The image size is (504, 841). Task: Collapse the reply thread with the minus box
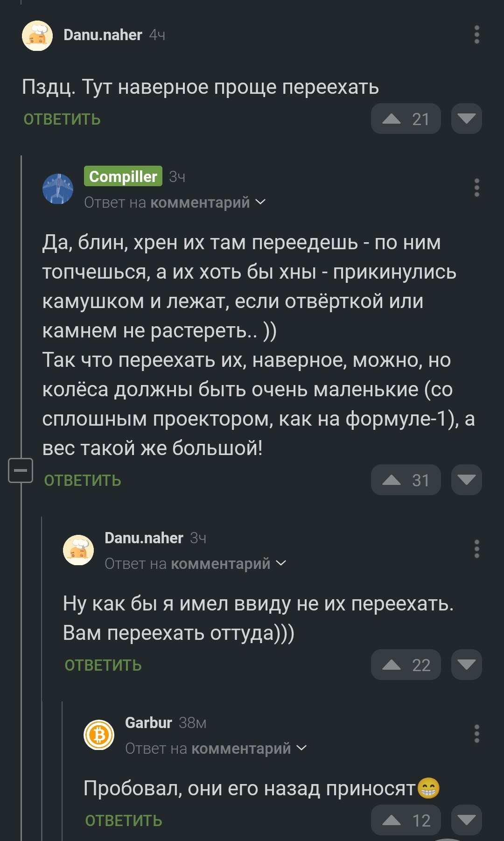[x=21, y=470]
